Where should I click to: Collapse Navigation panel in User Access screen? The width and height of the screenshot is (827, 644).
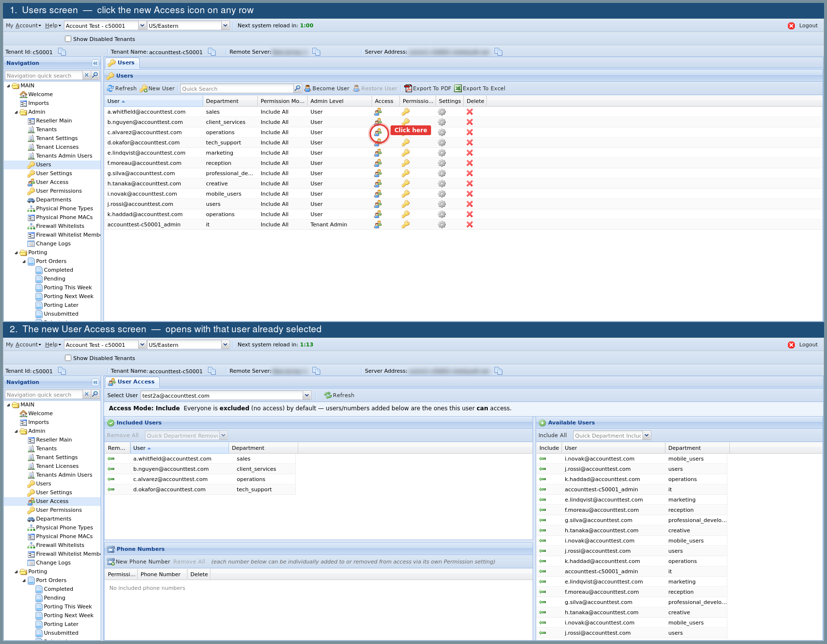(x=95, y=382)
